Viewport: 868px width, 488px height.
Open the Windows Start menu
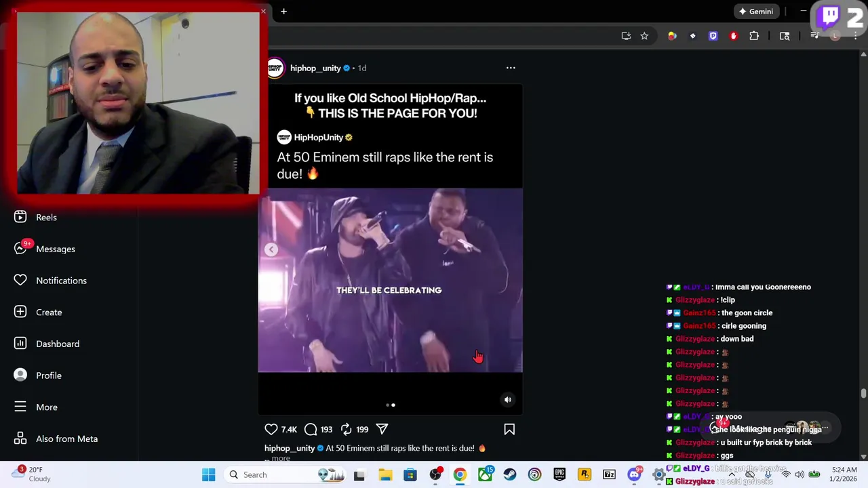click(208, 474)
